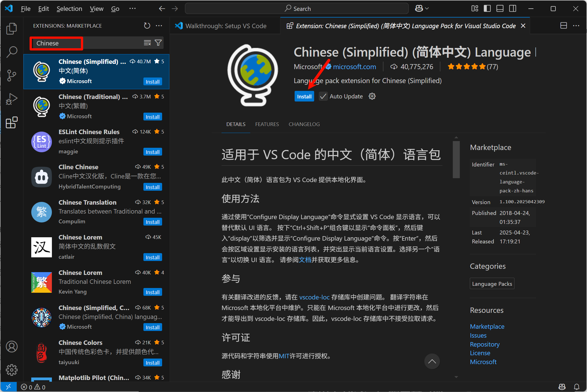Open the Go menu

tap(115, 9)
